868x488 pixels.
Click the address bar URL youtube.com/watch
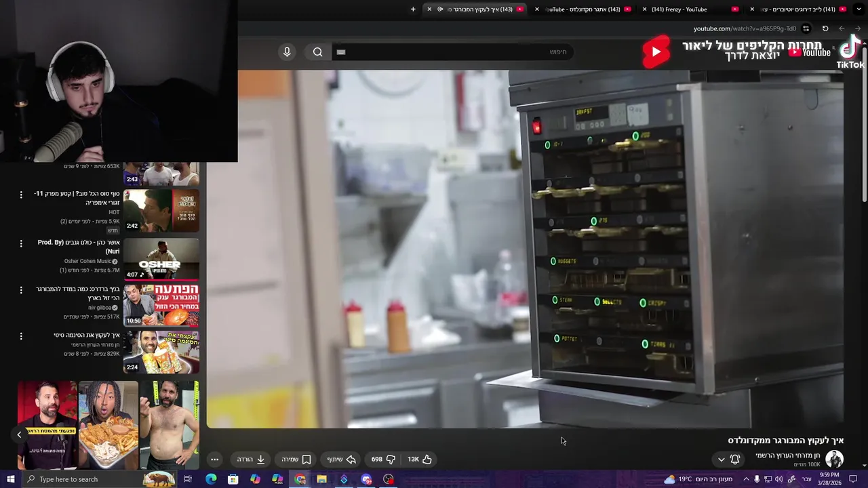coord(745,28)
